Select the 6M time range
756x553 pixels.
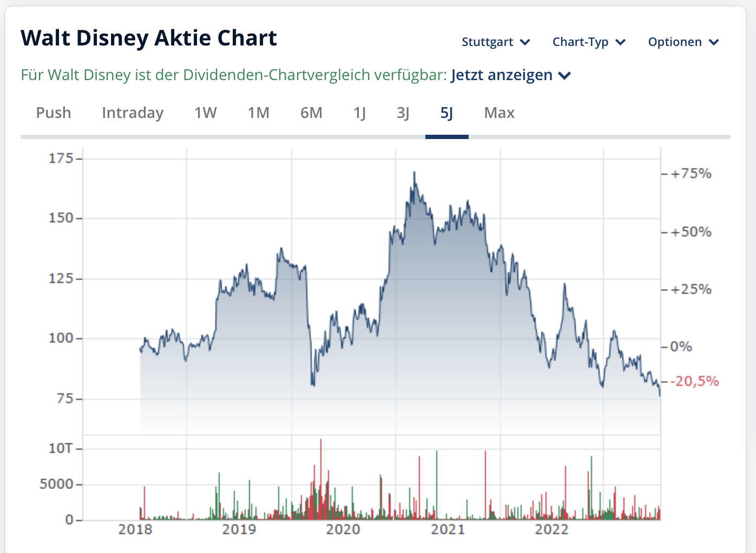(311, 113)
